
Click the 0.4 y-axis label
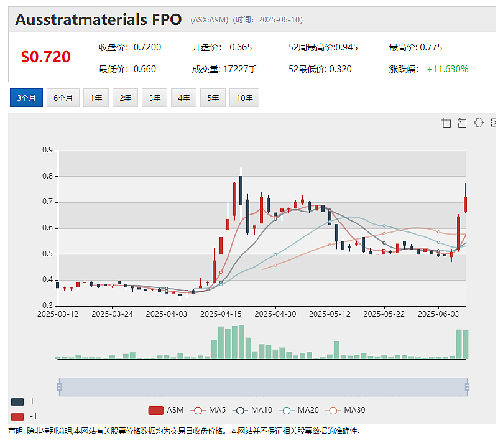[47, 279]
